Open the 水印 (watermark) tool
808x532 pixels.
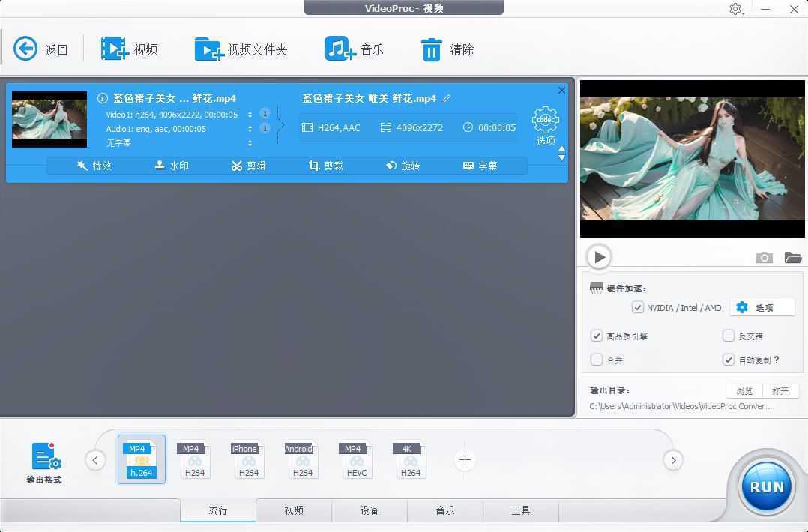172,166
